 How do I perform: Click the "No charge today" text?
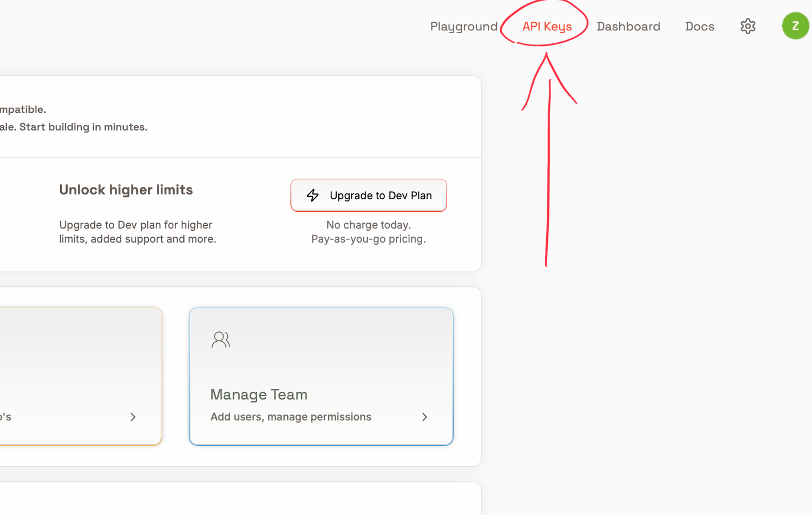pos(368,225)
